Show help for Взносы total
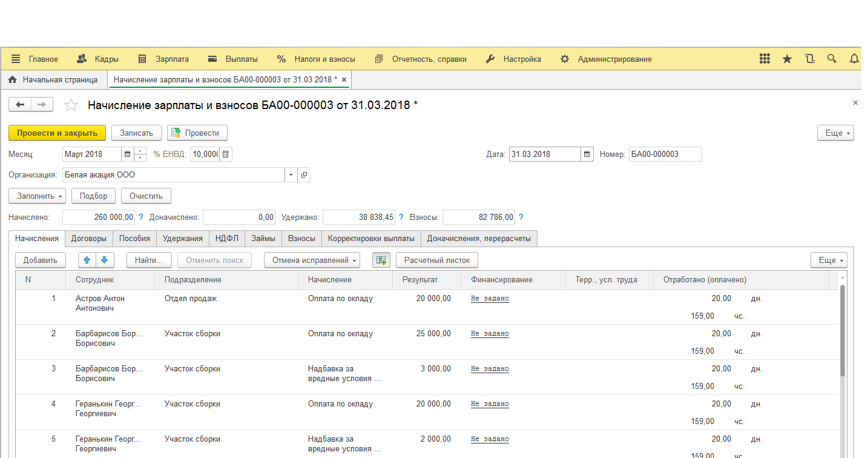868x458 pixels. [x=521, y=217]
